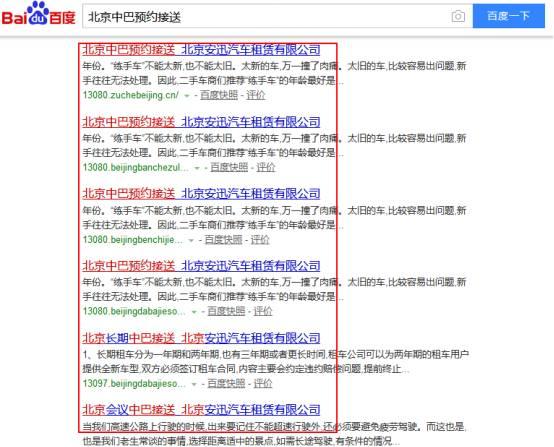Click 评价 for the 13097.beijingdabajieso result
The width and height of the screenshot is (554, 447).
(263, 383)
